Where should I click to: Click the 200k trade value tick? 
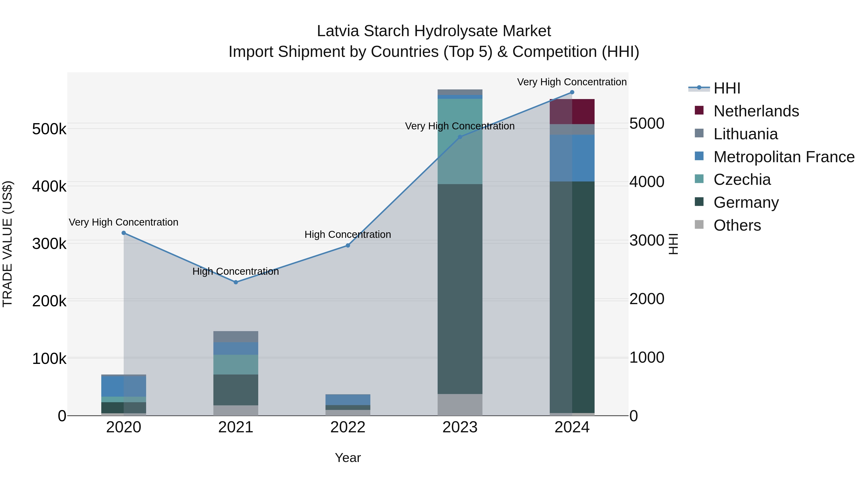(49, 301)
